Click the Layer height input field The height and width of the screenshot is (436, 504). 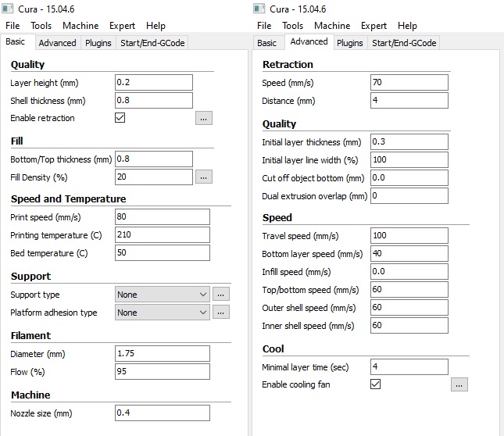point(154,83)
